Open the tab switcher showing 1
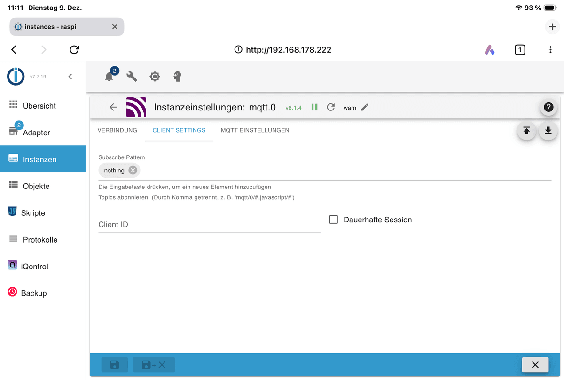Screen dimensions: 564x392 (x=520, y=49)
